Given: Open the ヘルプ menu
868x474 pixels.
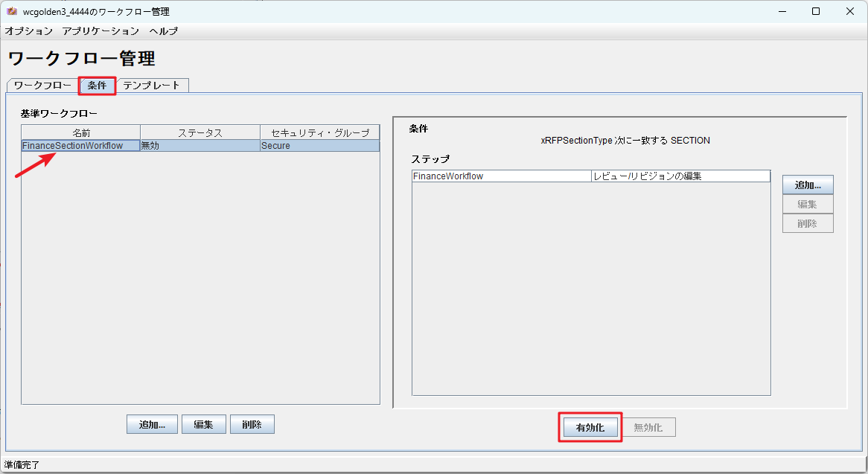Looking at the screenshot, I should pos(163,31).
